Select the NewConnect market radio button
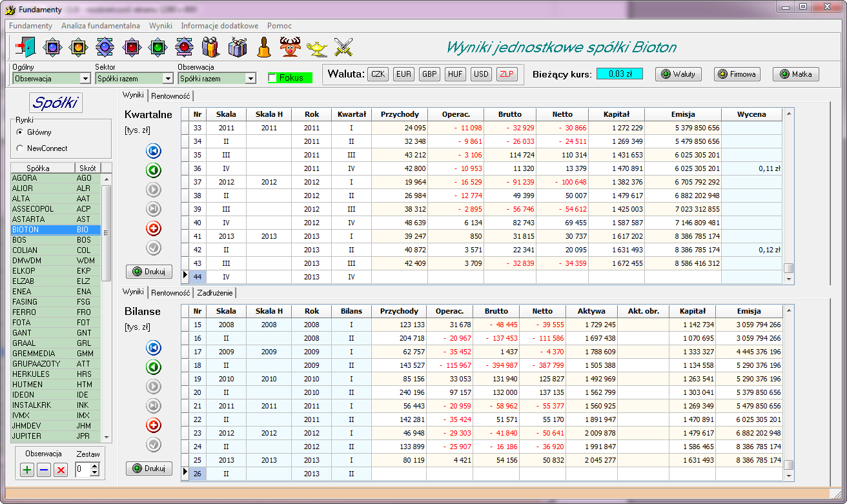Image resolution: width=847 pixels, height=504 pixels. 20,148
